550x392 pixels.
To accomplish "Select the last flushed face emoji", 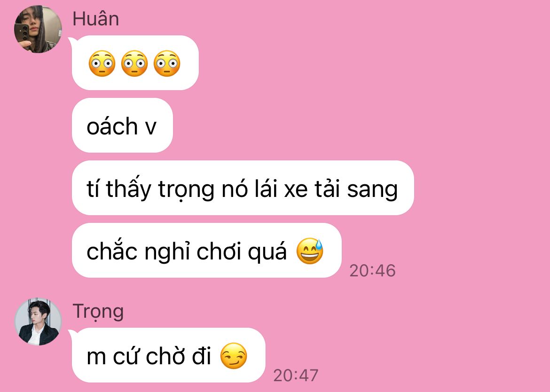I will point(167,63).
